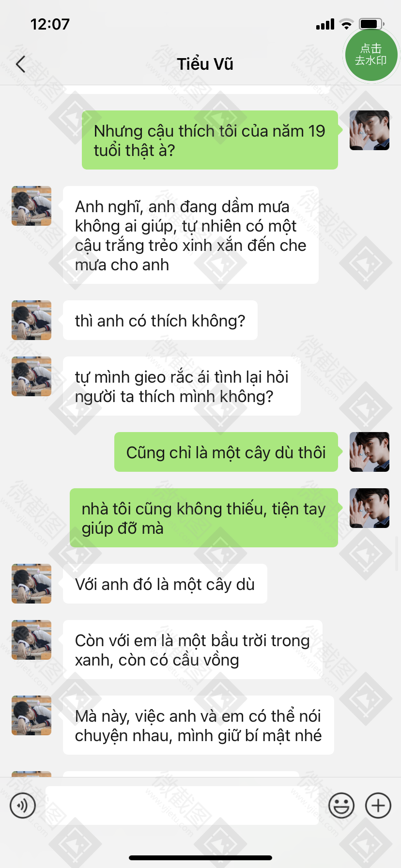Select the 'nhà tôi cũng không thiếu' bubble
Viewport: 401px width, 868px height.
(204, 518)
